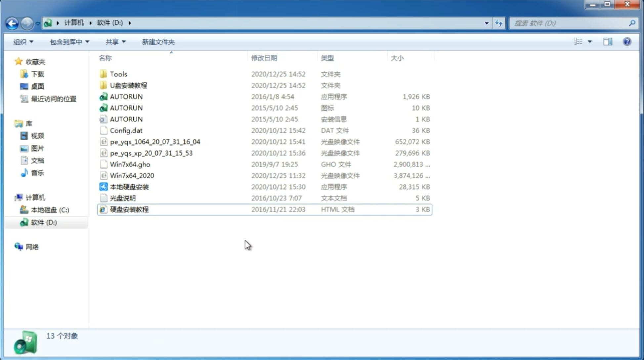Screen dimensions: 644x360
Task: Expand view options dropdown
Action: coord(590,41)
